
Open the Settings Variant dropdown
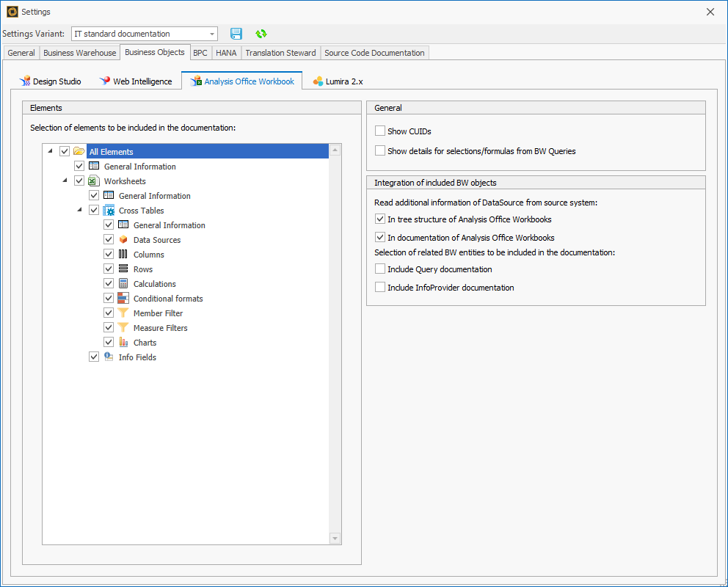tap(212, 33)
